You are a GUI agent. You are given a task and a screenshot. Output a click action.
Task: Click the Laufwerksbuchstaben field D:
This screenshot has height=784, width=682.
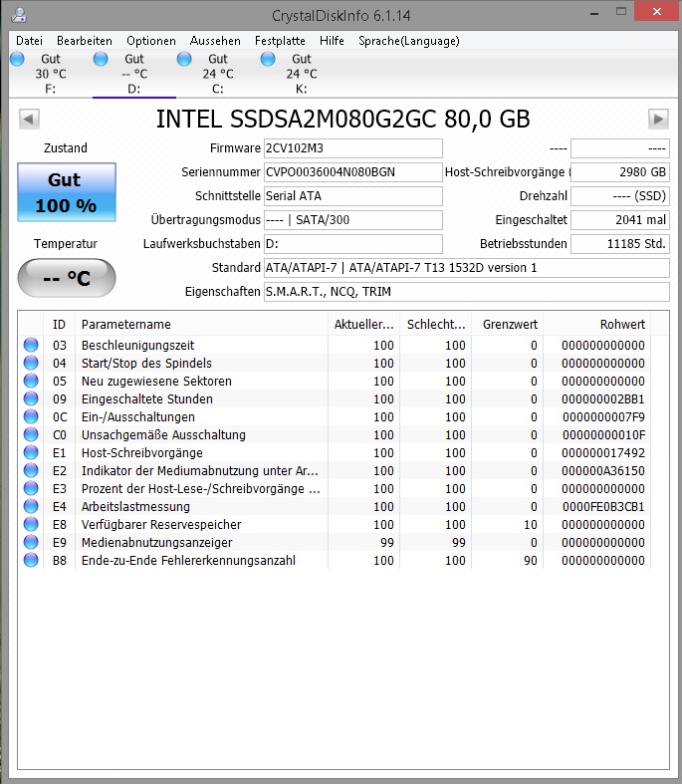point(353,244)
